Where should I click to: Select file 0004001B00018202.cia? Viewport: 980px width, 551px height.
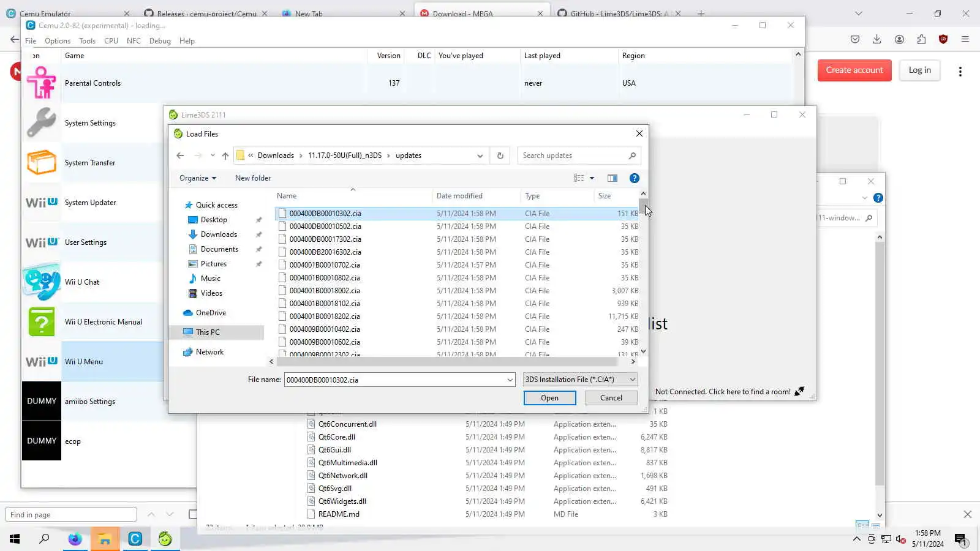click(x=457, y=317)
